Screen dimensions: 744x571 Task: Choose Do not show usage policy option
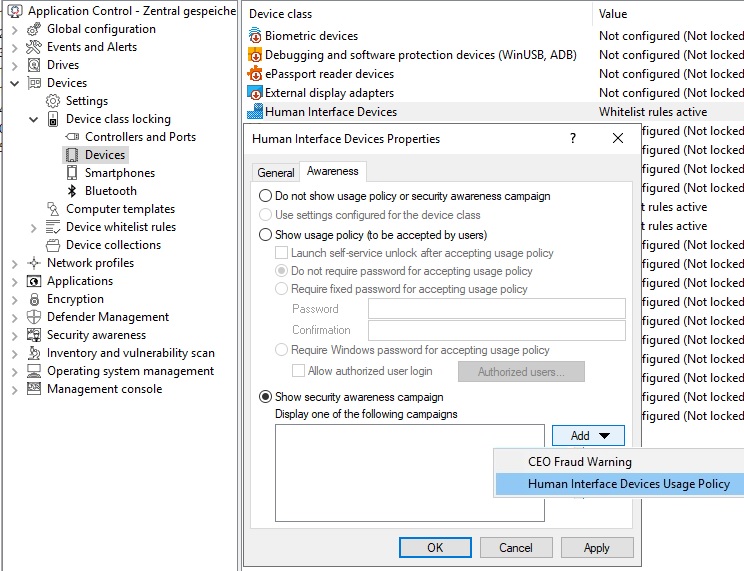266,196
